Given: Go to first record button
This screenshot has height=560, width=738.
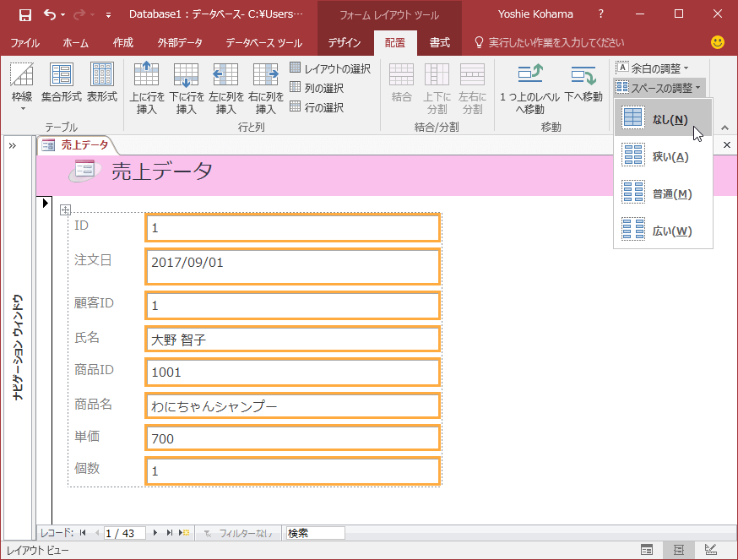Looking at the screenshot, I should click(x=83, y=533).
